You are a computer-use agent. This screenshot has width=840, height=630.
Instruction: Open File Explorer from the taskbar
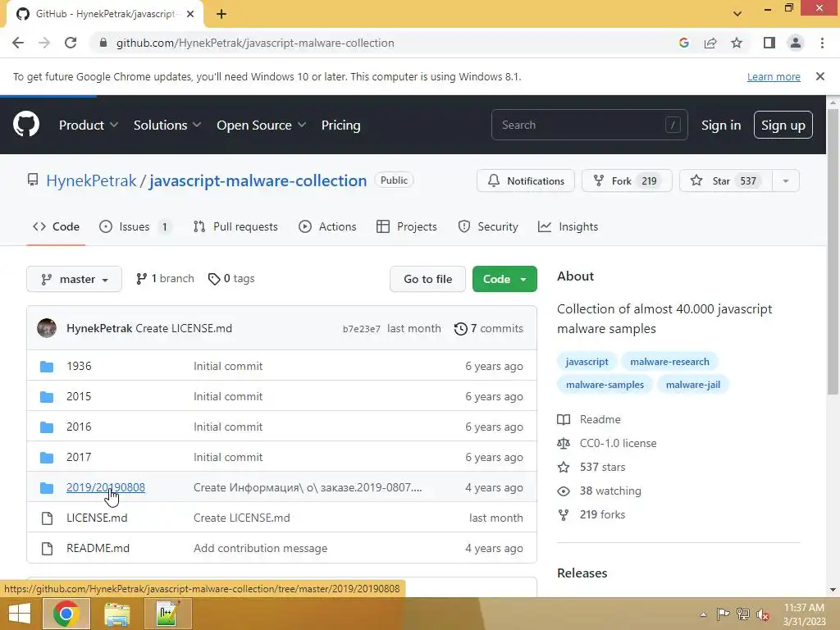pos(116,614)
